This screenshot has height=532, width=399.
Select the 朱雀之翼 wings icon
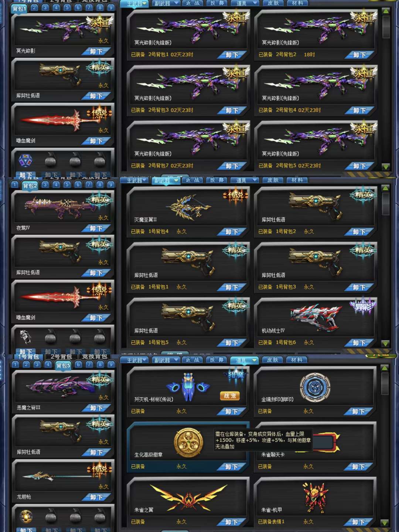pos(188,498)
